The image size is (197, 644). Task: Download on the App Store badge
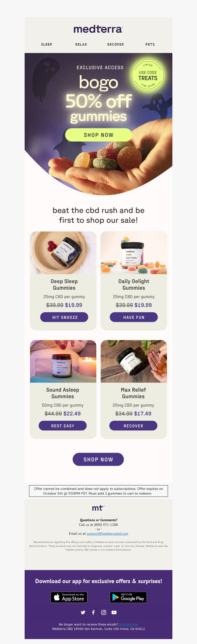pyautogui.click(x=69, y=597)
